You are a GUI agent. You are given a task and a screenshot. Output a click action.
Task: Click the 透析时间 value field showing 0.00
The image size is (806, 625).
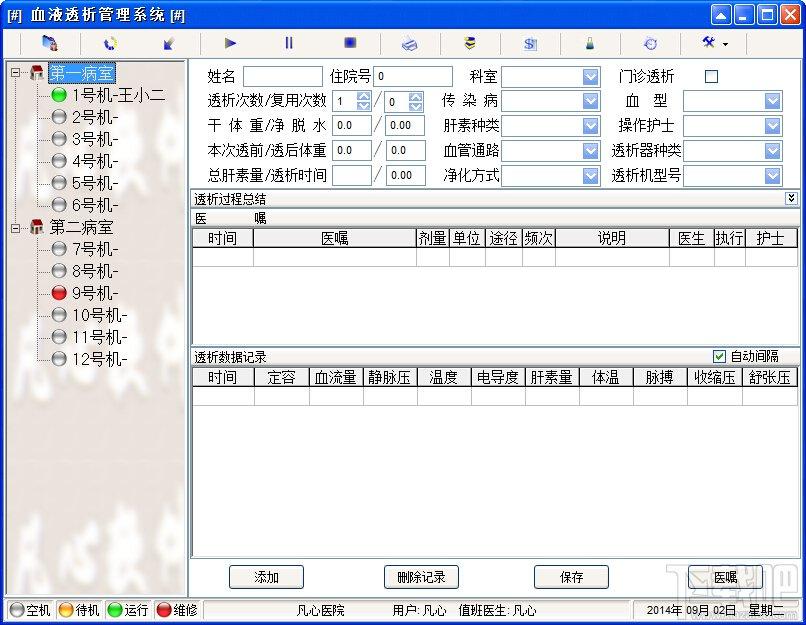click(x=406, y=175)
